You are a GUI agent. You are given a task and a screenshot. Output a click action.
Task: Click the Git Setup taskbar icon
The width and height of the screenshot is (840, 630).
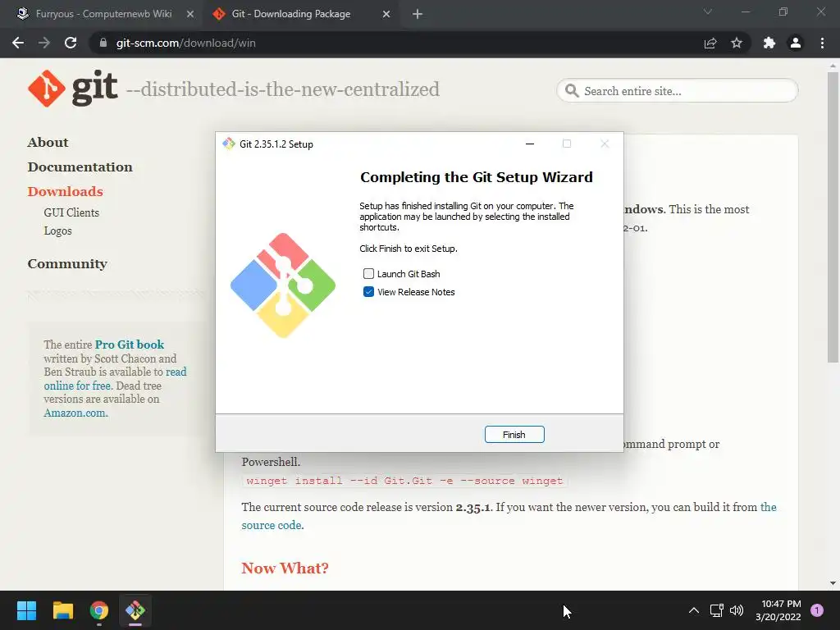click(135, 610)
